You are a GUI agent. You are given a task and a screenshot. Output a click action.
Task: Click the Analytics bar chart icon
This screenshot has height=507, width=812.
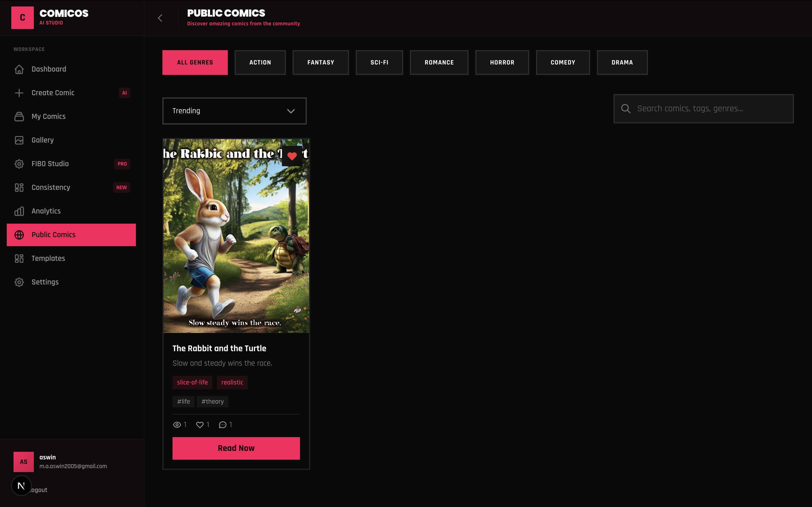pos(19,211)
